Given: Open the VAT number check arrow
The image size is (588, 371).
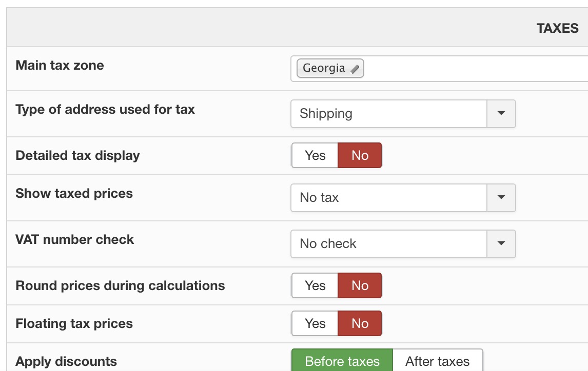Looking at the screenshot, I should pos(501,243).
